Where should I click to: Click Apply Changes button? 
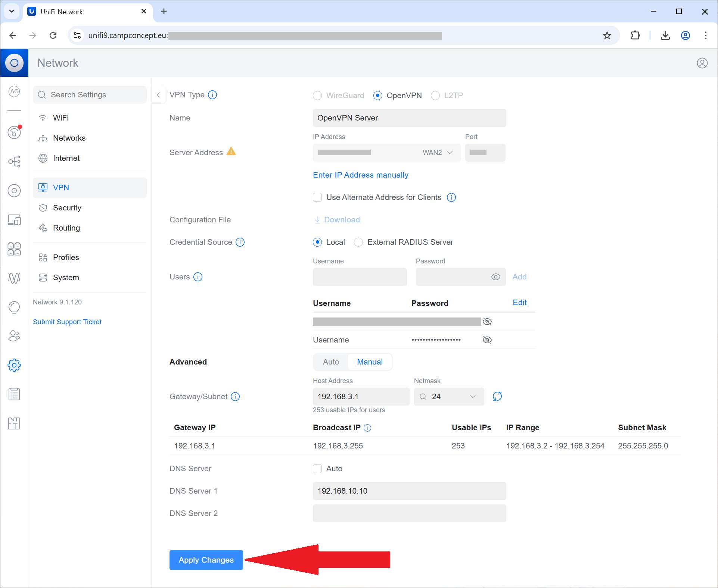(206, 560)
